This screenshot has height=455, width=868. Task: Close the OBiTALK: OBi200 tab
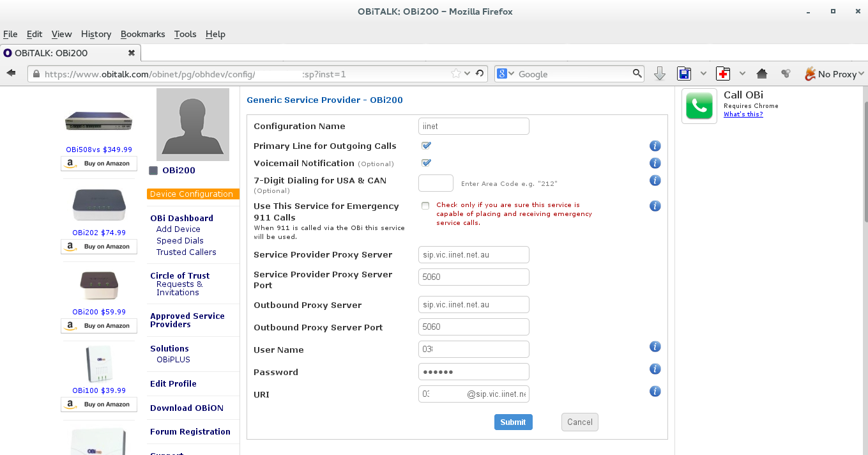point(132,53)
